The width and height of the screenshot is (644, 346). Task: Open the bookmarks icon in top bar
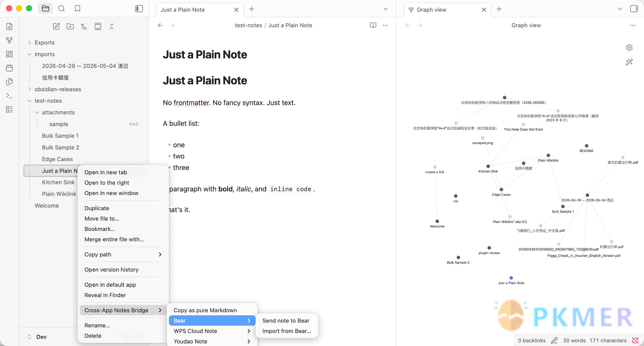click(x=77, y=9)
